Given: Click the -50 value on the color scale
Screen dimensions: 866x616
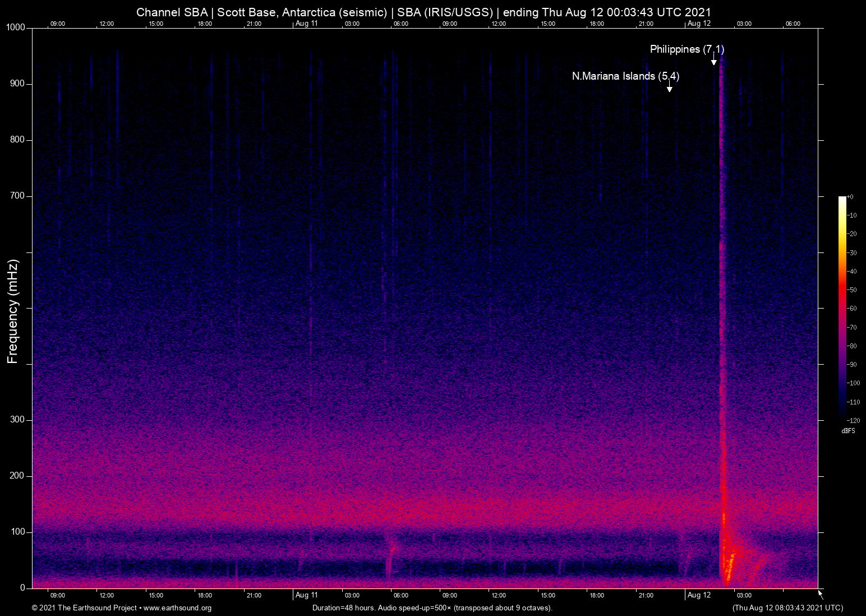Looking at the screenshot, I should (852, 290).
